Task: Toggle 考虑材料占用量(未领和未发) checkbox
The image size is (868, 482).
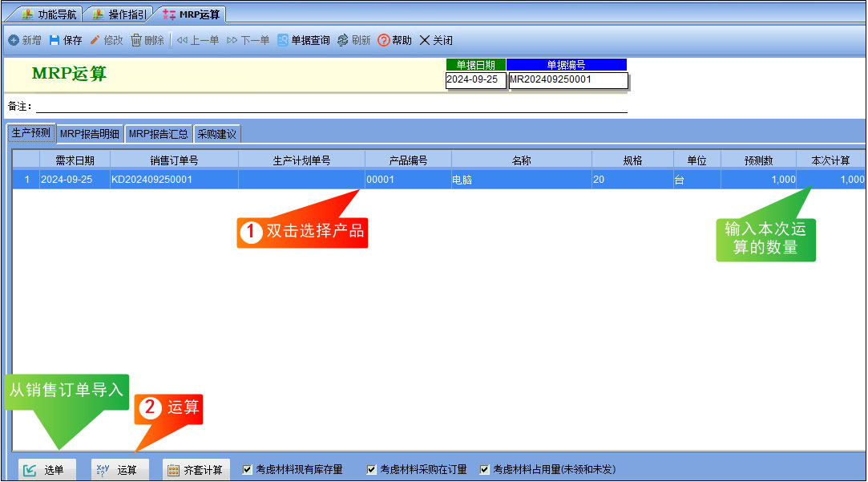Action: pyautogui.click(x=484, y=470)
